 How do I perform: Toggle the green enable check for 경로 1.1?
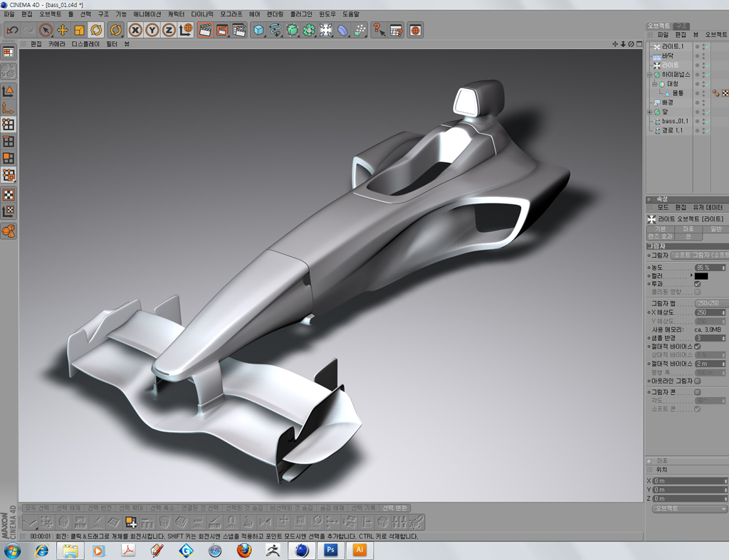(708, 131)
